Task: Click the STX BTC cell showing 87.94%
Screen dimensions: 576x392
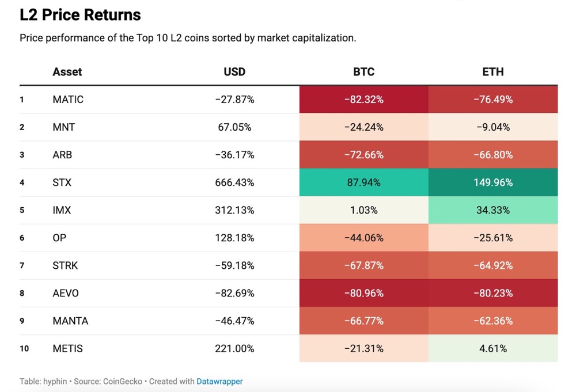Action: [363, 182]
